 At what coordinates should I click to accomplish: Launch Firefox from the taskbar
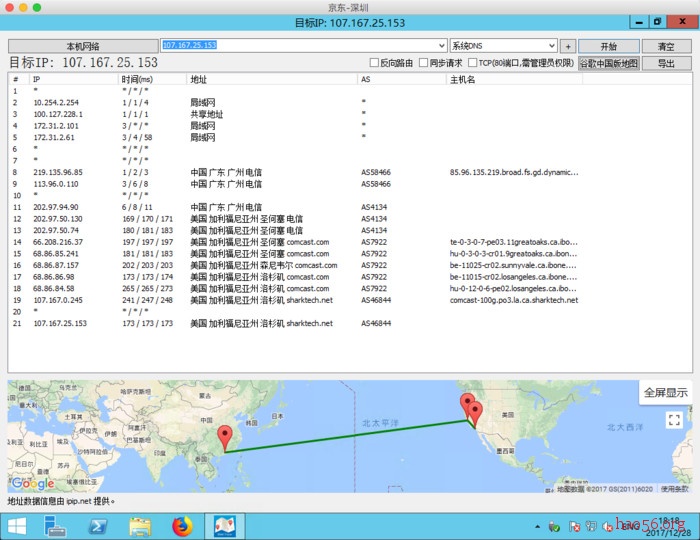coord(182,527)
